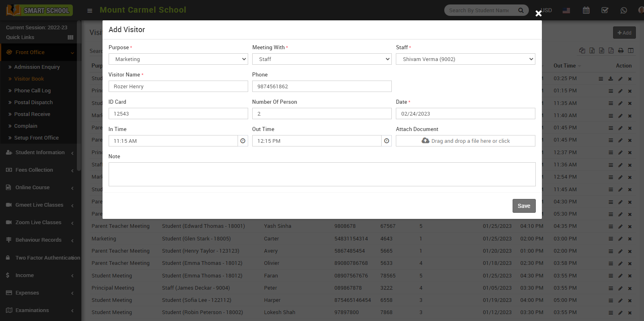Click the clock icon beside Out Time
The height and width of the screenshot is (321, 644).
tap(386, 141)
